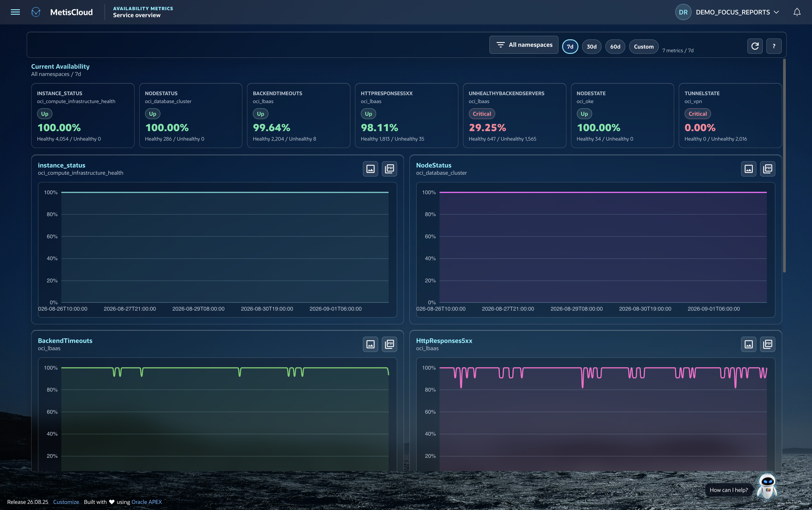
Task: Export instance_status chart as PDF
Action: (389, 169)
